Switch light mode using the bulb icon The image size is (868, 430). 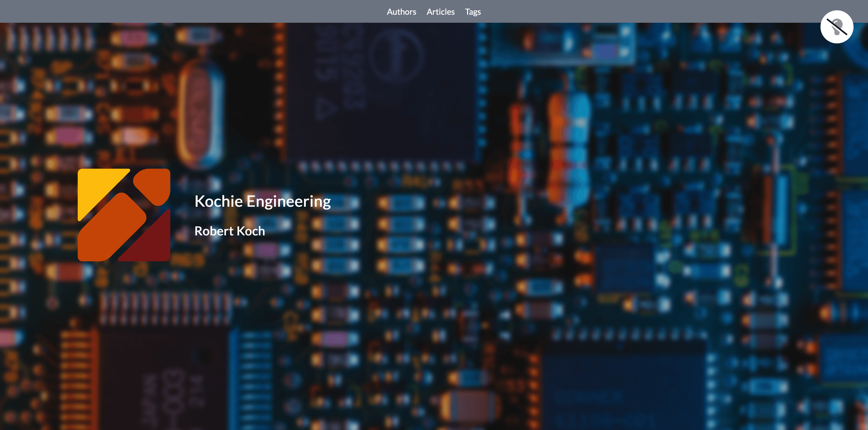[837, 27]
